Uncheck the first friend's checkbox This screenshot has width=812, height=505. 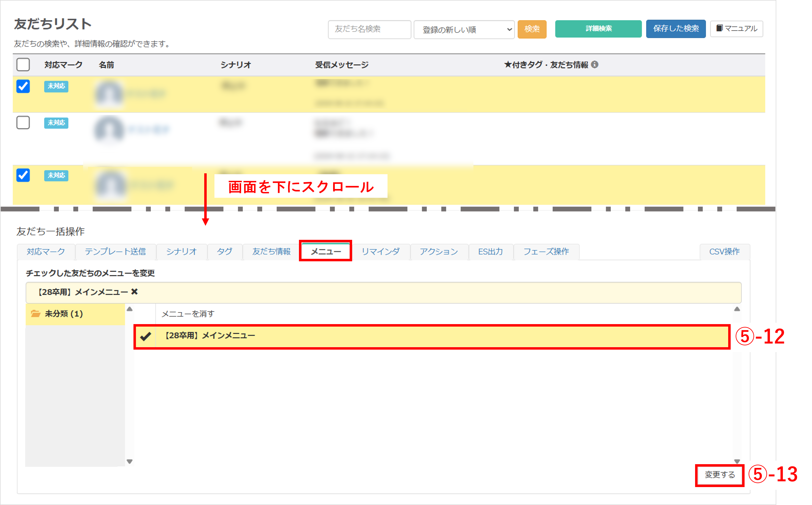click(x=23, y=87)
